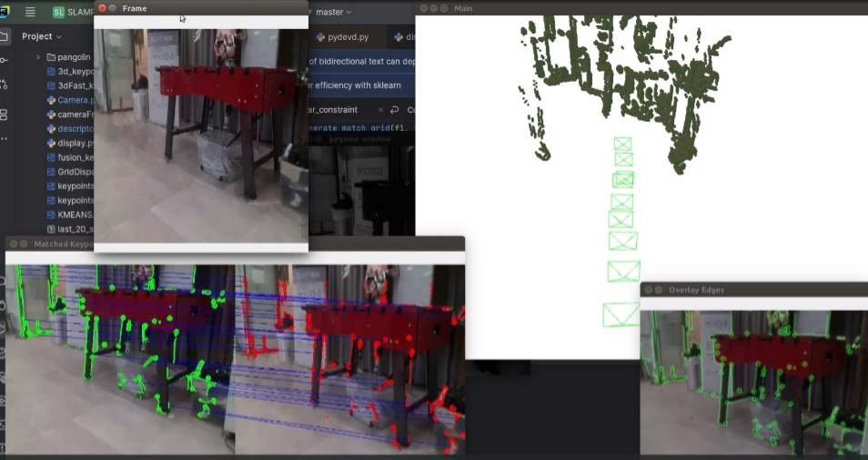
Task: Click the SL project badge icon
Action: click(x=58, y=12)
